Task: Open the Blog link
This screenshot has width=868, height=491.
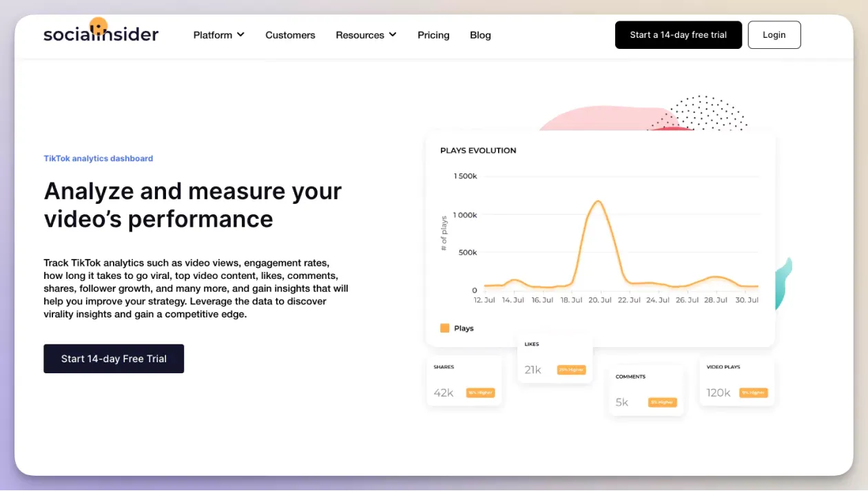Action: 480,35
